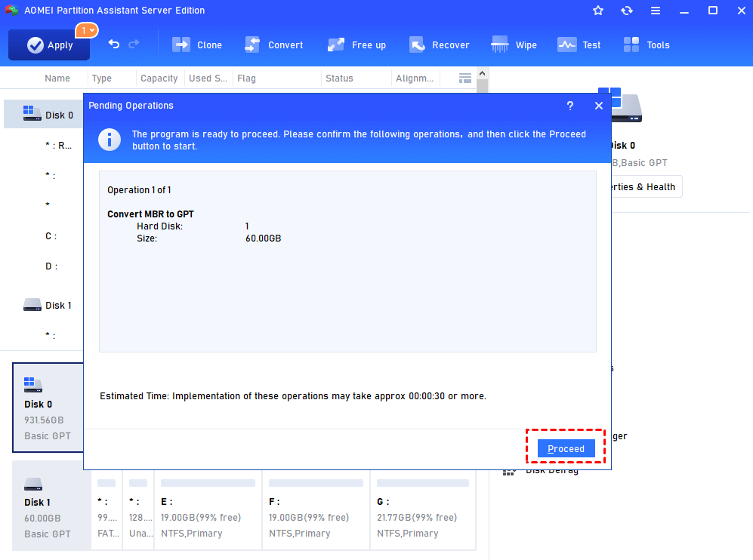753x560 pixels.
Task: Sort by the Capacity column header
Action: [159, 78]
